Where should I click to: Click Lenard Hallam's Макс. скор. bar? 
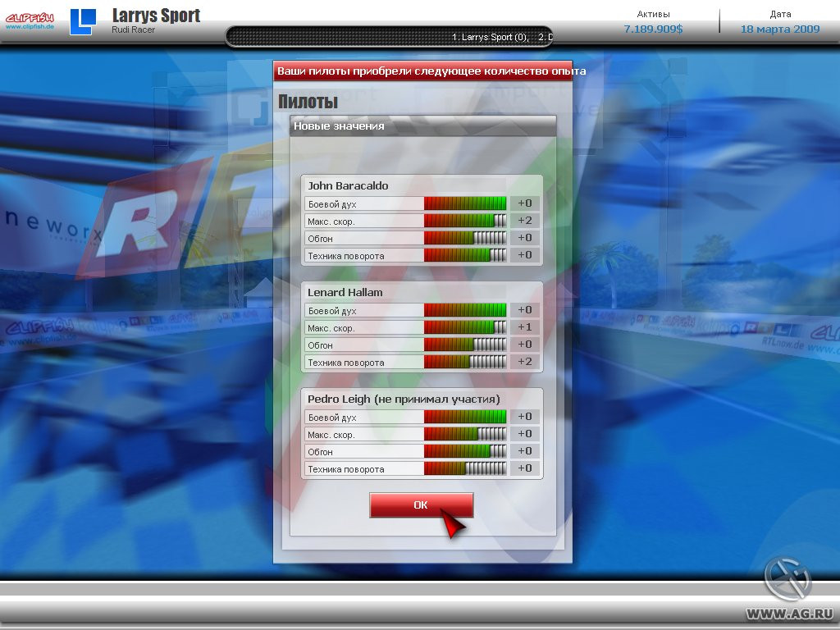465,327
